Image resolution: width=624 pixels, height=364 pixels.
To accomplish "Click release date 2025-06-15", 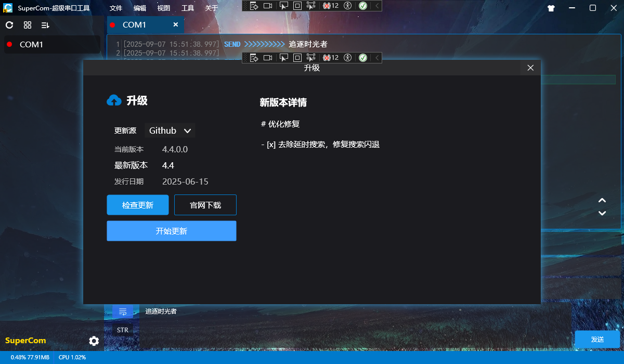I will tap(185, 181).
